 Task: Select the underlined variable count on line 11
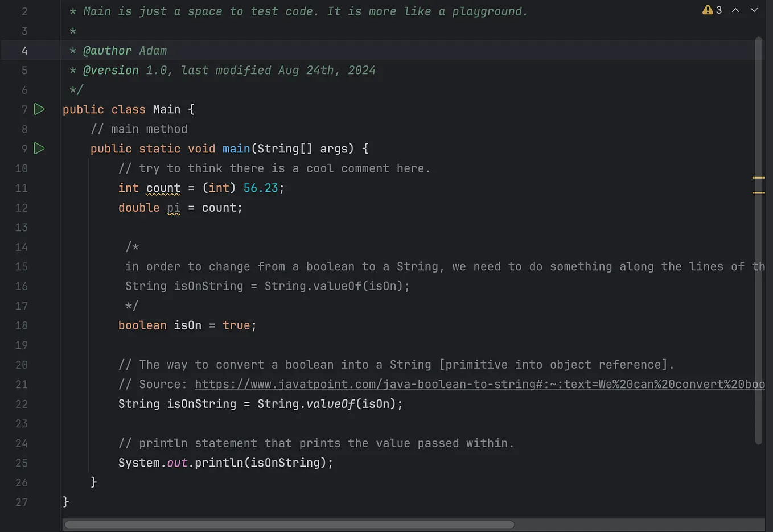pyautogui.click(x=163, y=188)
